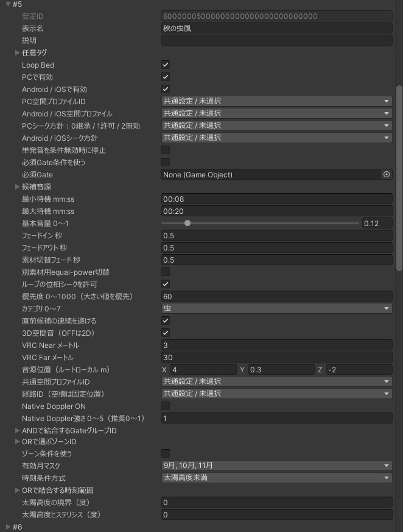
Task: Click Native Doppler強さ field showing 1
Action: click(276, 418)
